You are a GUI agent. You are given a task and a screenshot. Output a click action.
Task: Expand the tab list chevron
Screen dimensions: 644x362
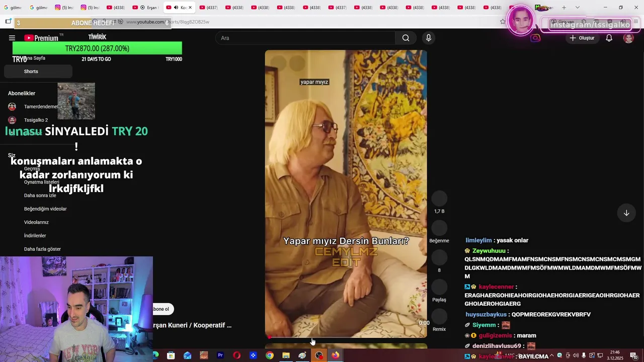[577, 8]
